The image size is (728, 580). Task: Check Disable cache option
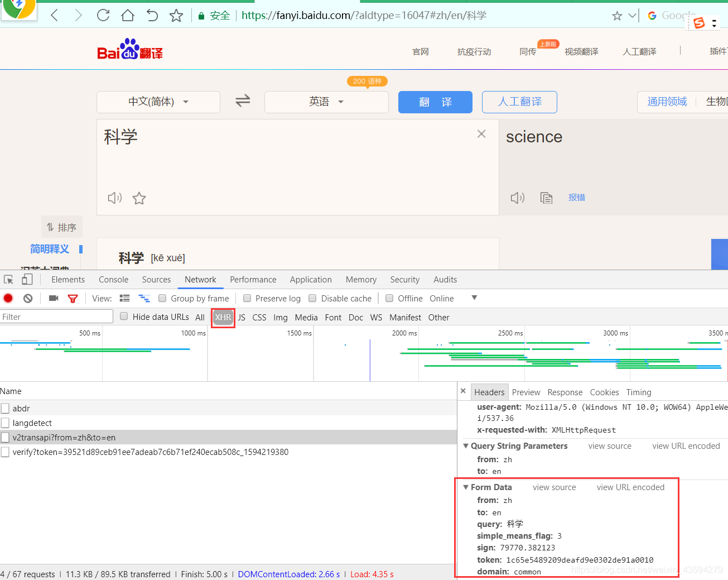tap(312, 298)
